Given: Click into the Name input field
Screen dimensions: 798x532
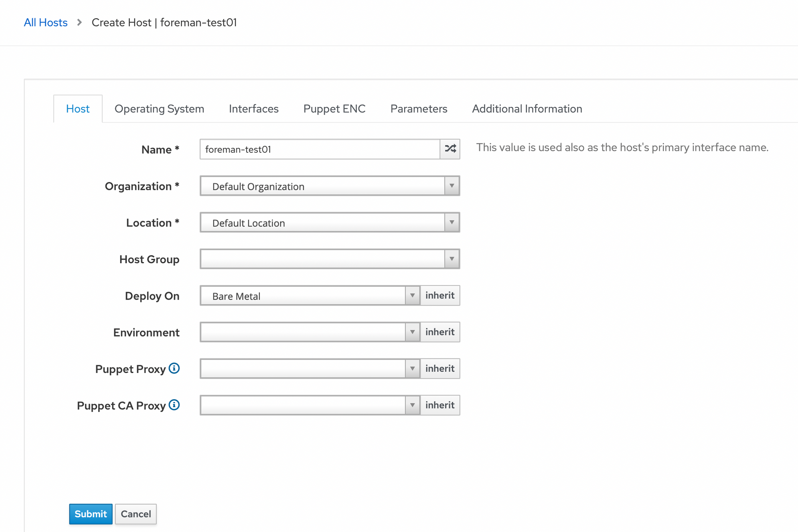Looking at the screenshot, I should (x=319, y=149).
